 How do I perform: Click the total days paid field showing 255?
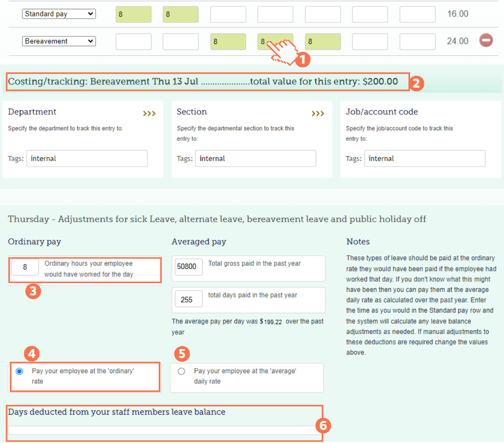188,299
